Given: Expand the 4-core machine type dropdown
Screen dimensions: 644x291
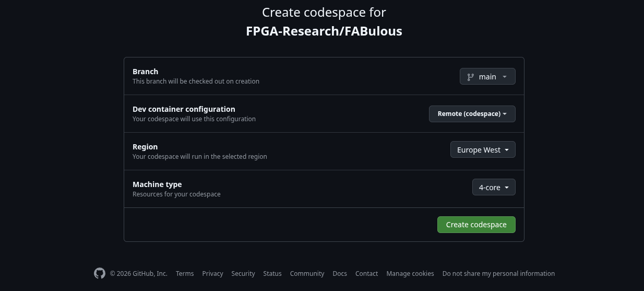Looking at the screenshot, I should point(494,188).
